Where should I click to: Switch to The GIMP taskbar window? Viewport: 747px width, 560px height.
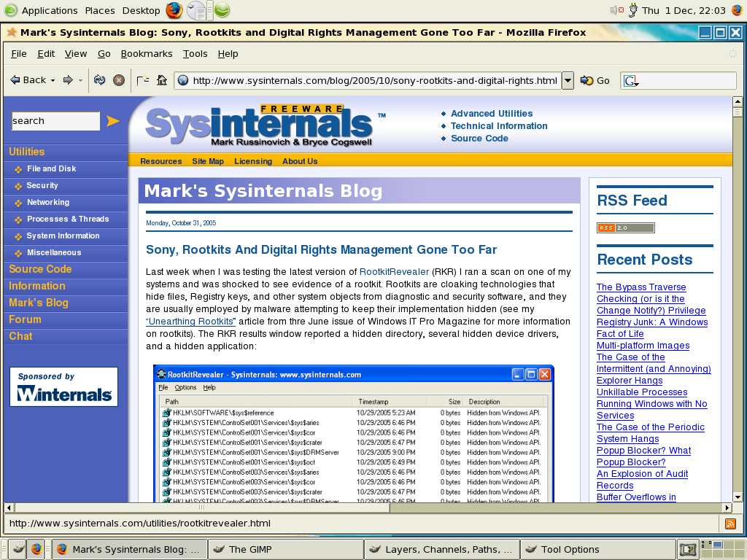(286, 550)
